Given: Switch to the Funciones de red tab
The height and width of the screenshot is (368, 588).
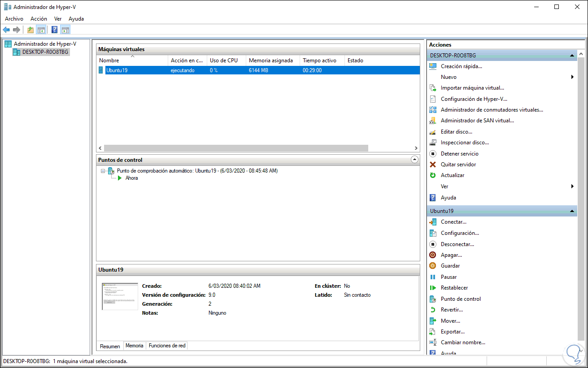Looking at the screenshot, I should [167, 346].
